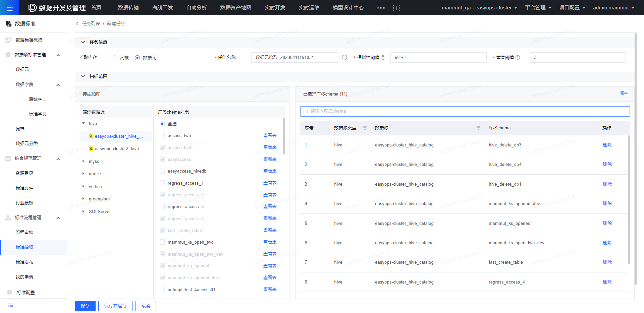Image resolution: width=644 pixels, height=313 pixels.
Task: Click 清空 to clear selected schemas
Action: (624, 93)
